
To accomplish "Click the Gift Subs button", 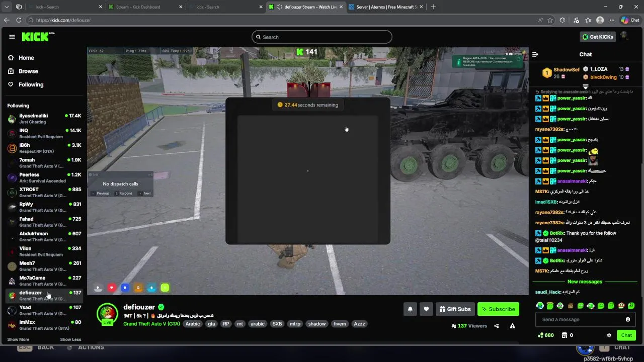I will 455,309.
